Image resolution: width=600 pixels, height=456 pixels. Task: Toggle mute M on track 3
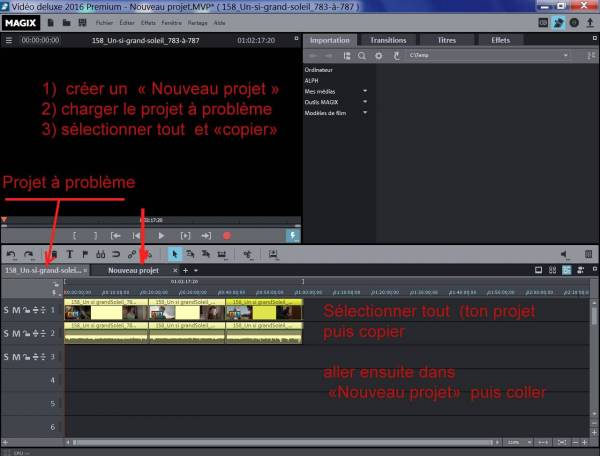(18, 357)
